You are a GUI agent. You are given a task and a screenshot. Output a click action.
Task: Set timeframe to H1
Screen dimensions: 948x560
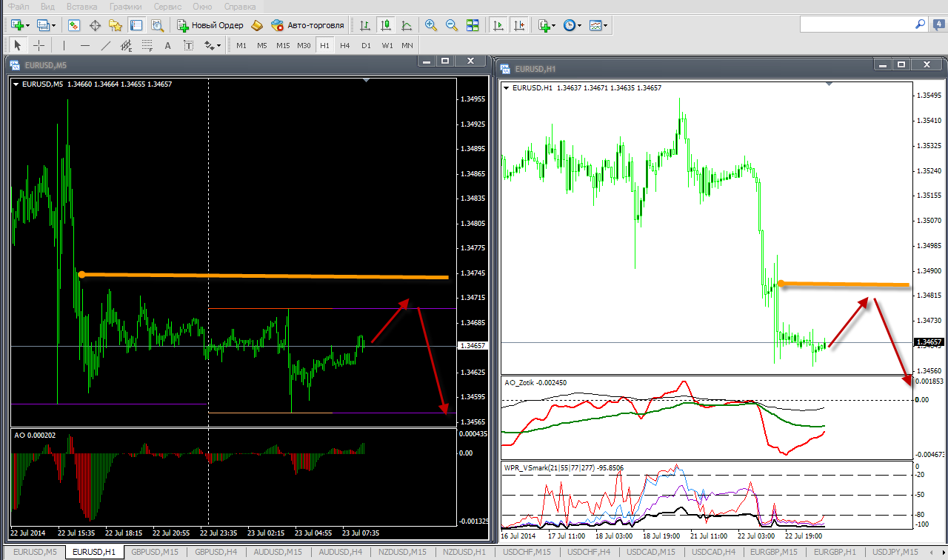pyautogui.click(x=324, y=45)
